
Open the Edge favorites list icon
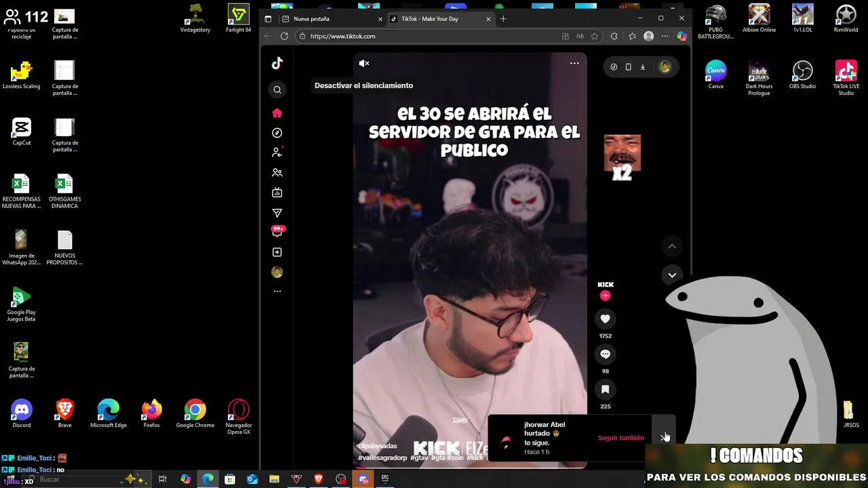click(x=632, y=36)
